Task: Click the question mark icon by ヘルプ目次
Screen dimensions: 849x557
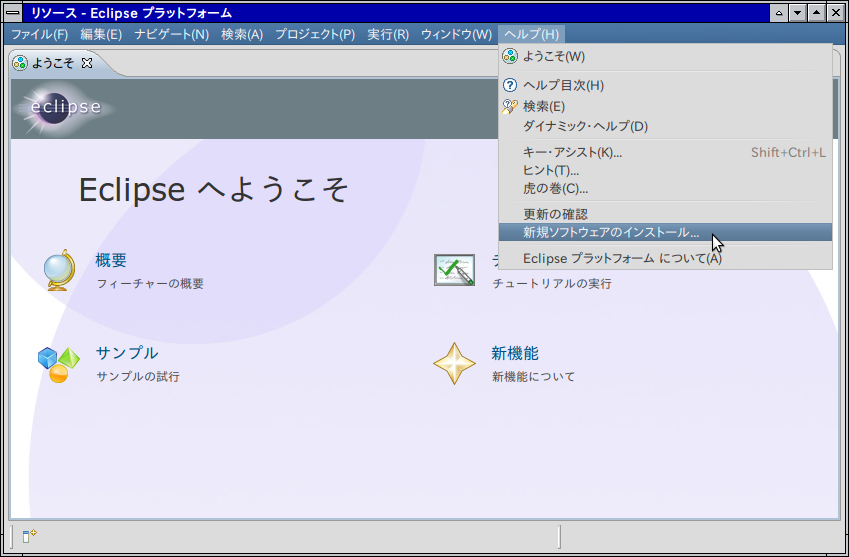Action: click(x=510, y=86)
